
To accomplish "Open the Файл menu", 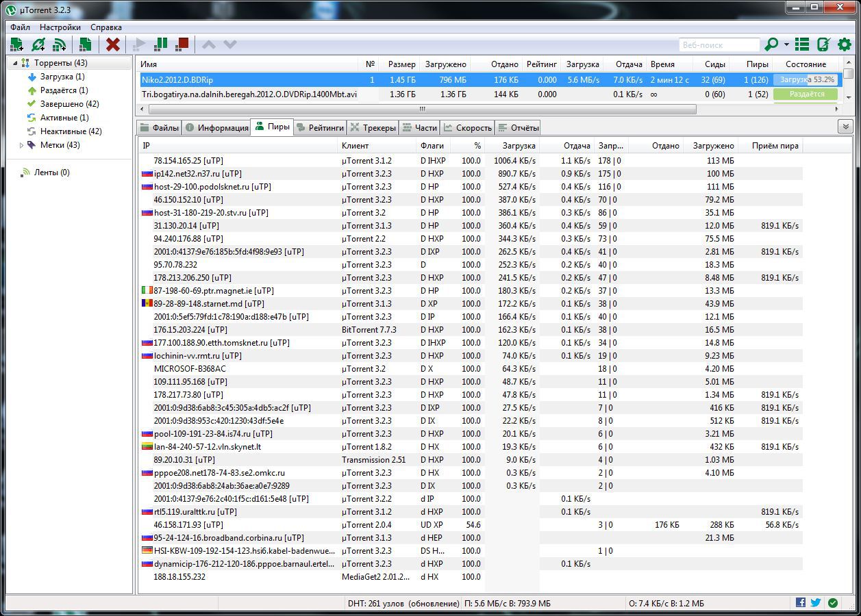I will [20, 27].
